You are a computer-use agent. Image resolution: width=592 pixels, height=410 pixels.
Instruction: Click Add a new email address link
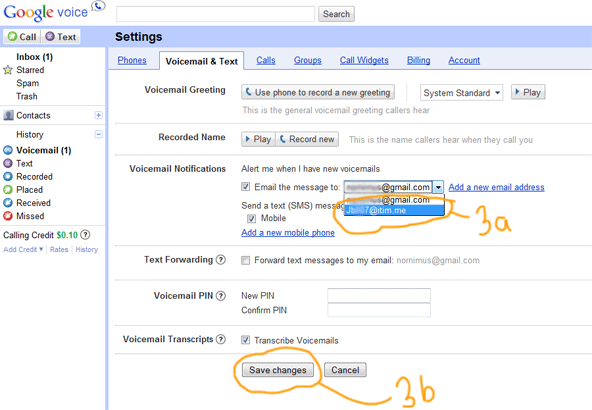tap(496, 187)
